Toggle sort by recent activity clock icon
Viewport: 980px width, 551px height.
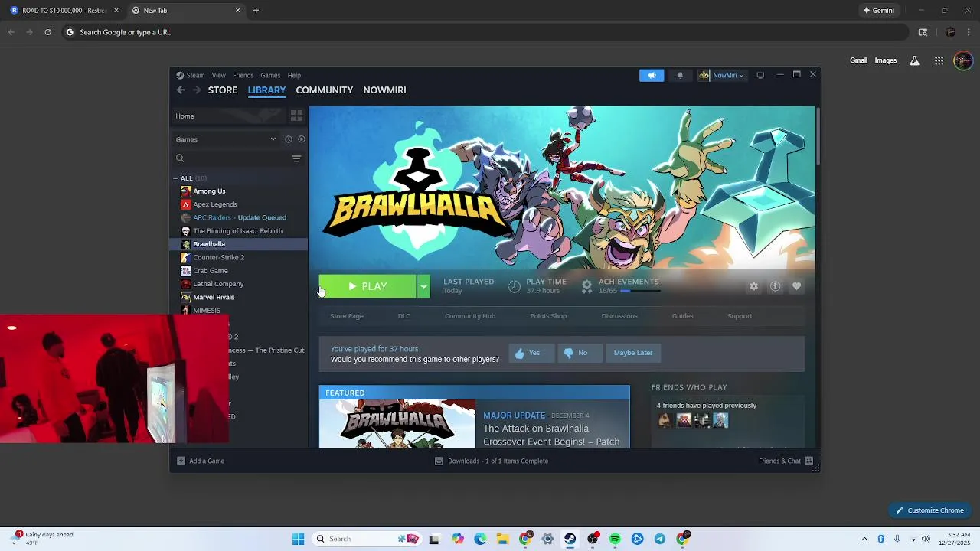289,139
